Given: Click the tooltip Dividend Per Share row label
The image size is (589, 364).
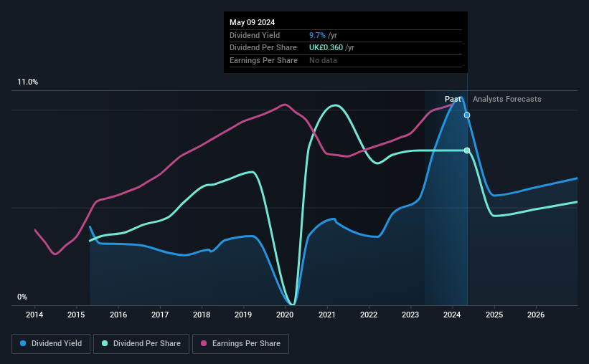Looking at the screenshot, I should coord(263,48).
